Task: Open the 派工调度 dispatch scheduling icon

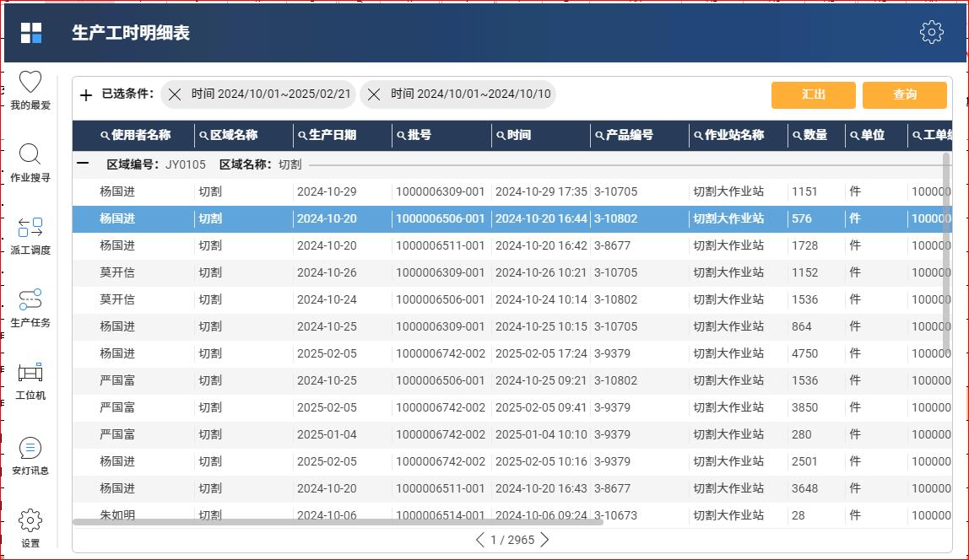Action: point(30,228)
